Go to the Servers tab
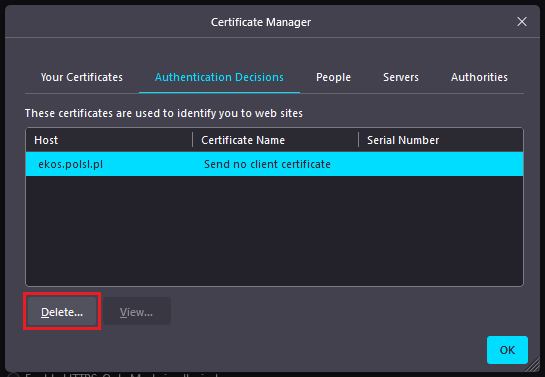This screenshot has width=545, height=377. tap(401, 77)
